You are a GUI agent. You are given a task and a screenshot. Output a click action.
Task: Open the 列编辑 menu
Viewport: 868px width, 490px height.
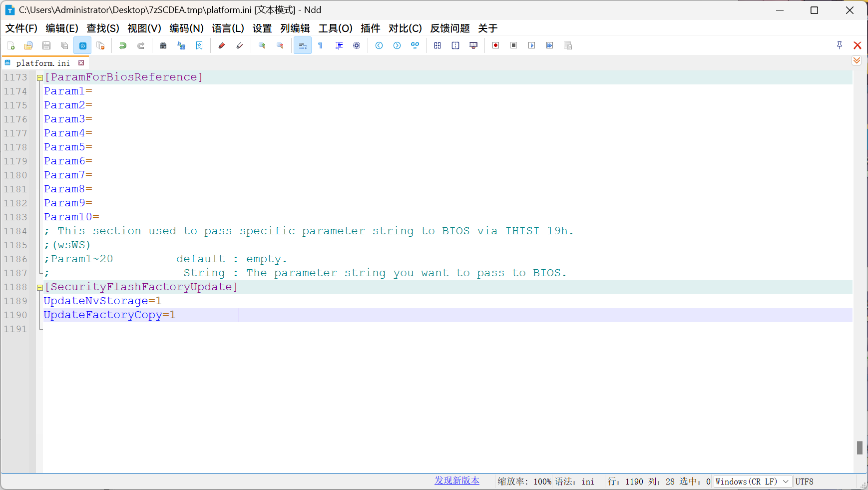295,28
